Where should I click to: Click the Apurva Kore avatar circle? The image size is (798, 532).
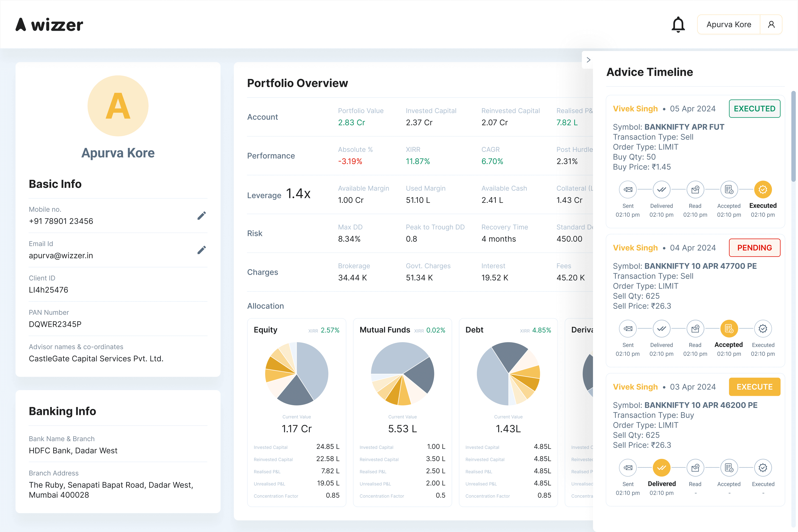(x=118, y=106)
